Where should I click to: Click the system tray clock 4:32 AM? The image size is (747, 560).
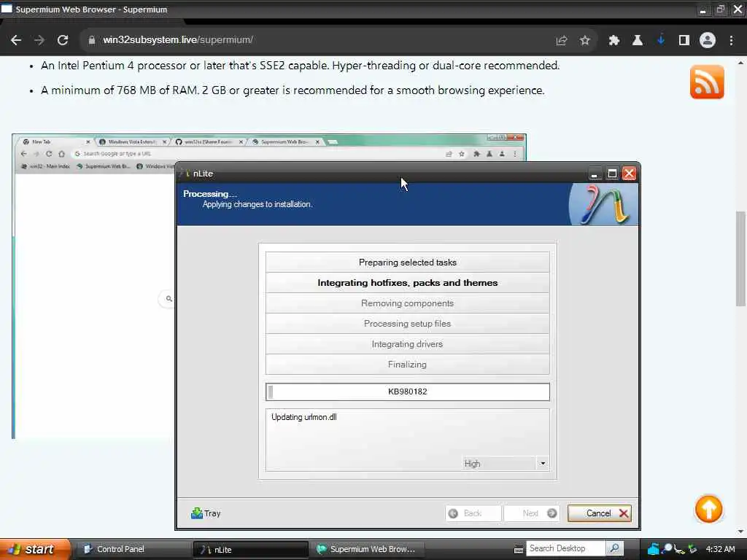click(720, 549)
